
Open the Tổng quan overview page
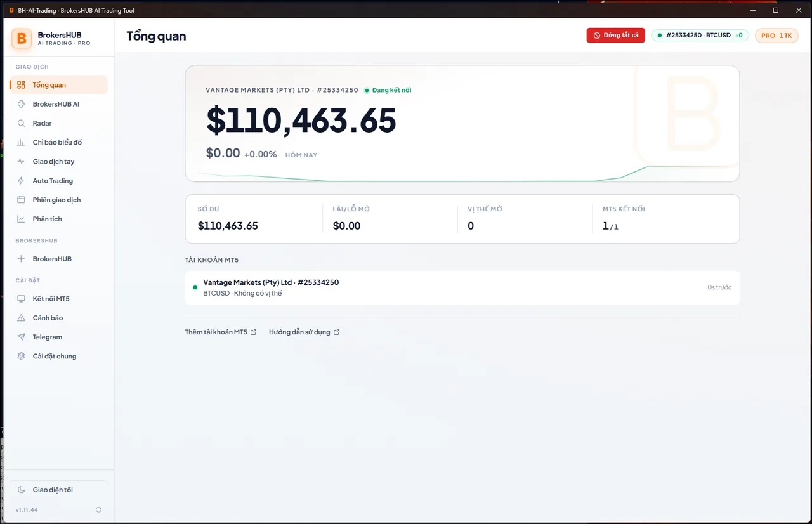click(x=58, y=85)
